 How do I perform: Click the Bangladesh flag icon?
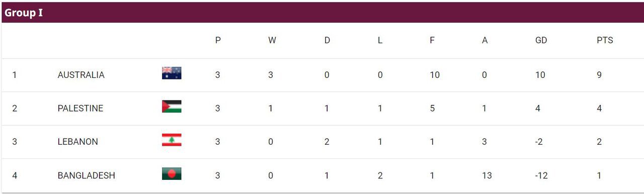(172, 174)
